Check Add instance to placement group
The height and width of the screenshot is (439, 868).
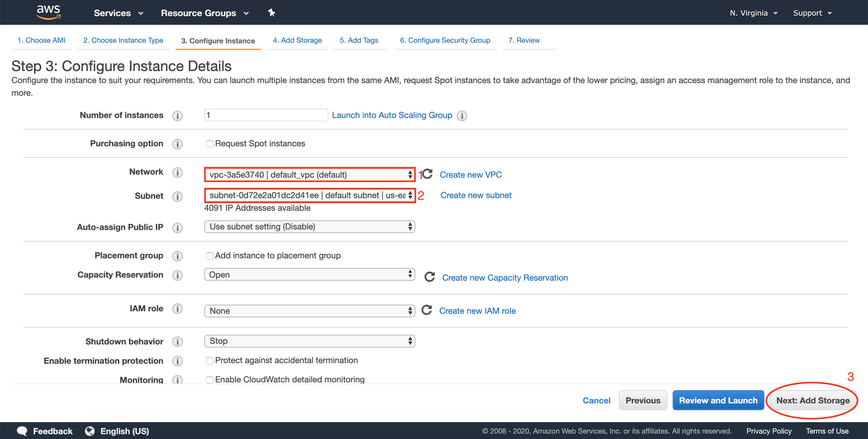209,256
